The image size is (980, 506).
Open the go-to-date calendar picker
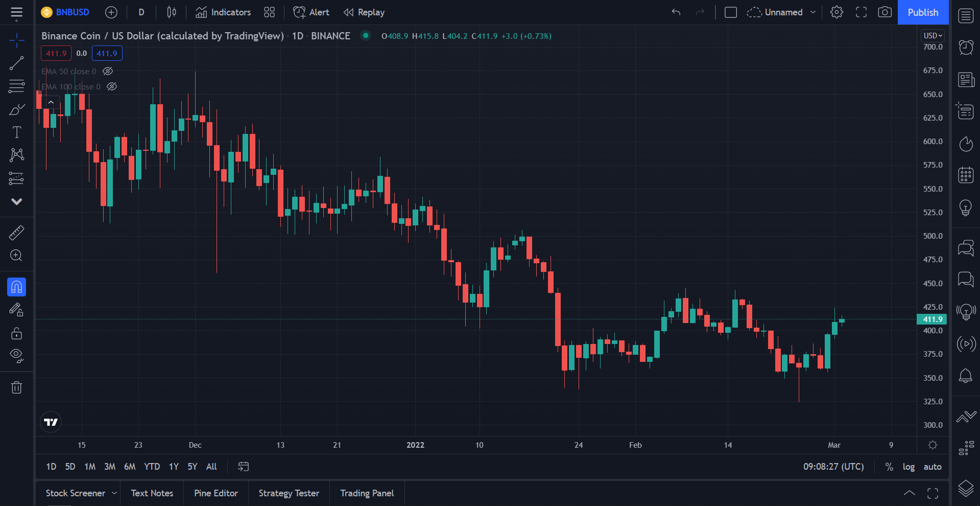click(244, 467)
